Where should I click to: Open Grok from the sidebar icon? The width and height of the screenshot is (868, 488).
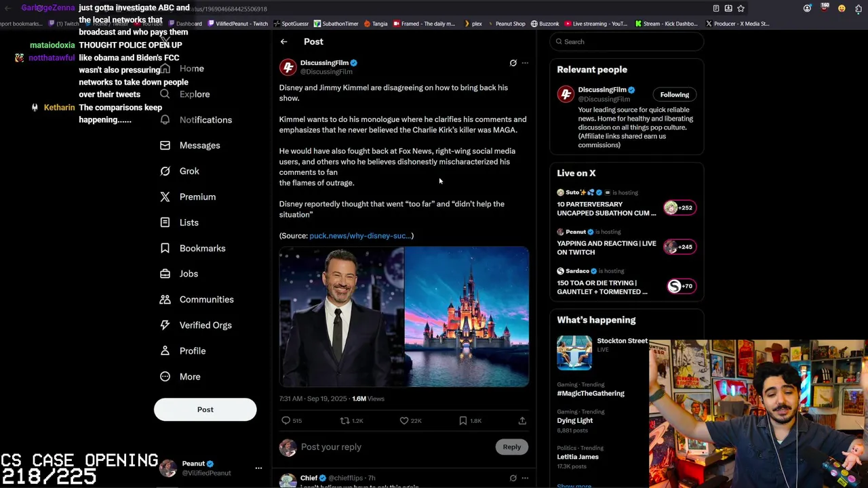[165, 171]
